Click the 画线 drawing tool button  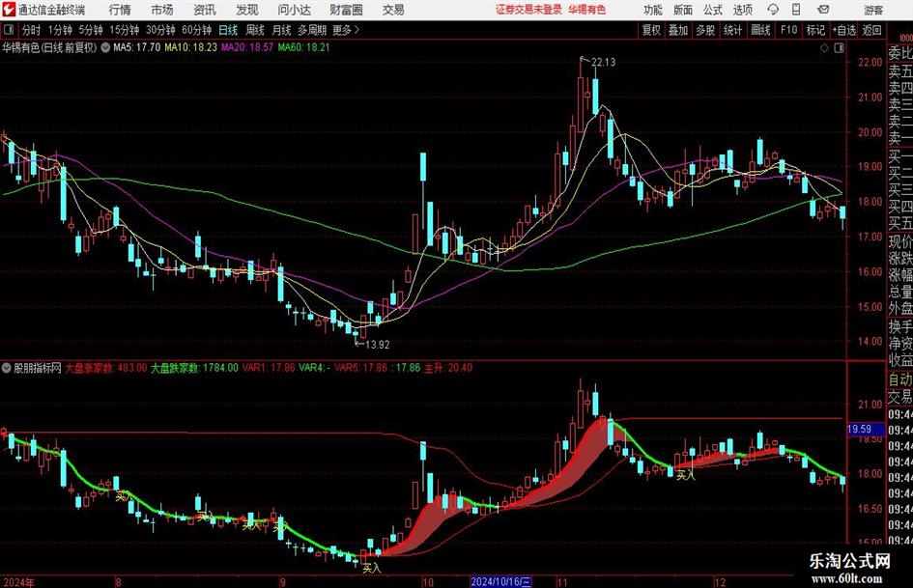tap(760, 30)
